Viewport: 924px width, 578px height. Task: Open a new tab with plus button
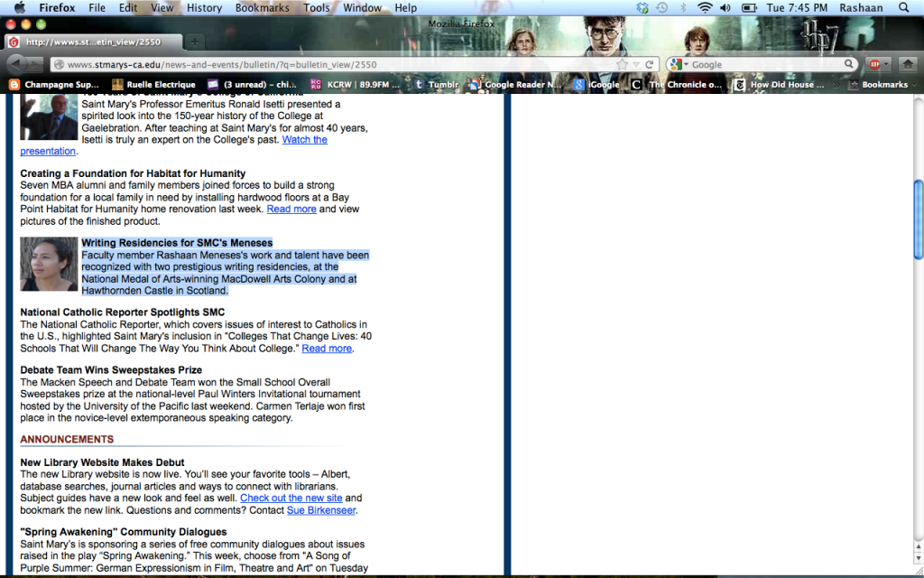click(195, 42)
